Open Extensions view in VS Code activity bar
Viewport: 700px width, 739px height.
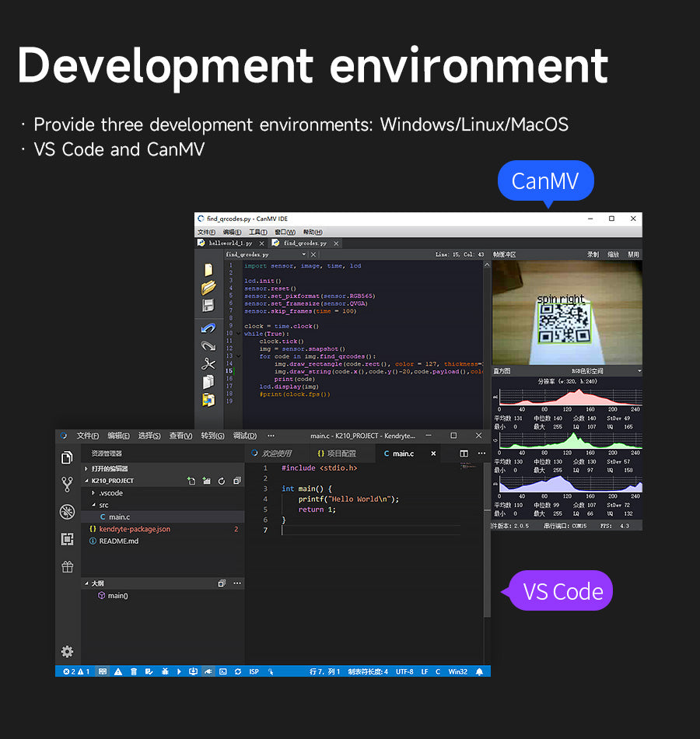[x=68, y=539]
